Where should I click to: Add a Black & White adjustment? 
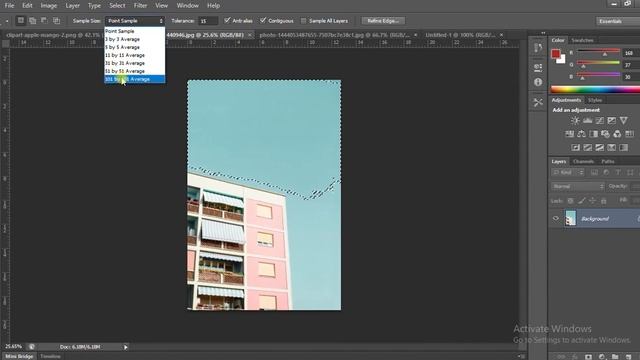(x=593, y=134)
